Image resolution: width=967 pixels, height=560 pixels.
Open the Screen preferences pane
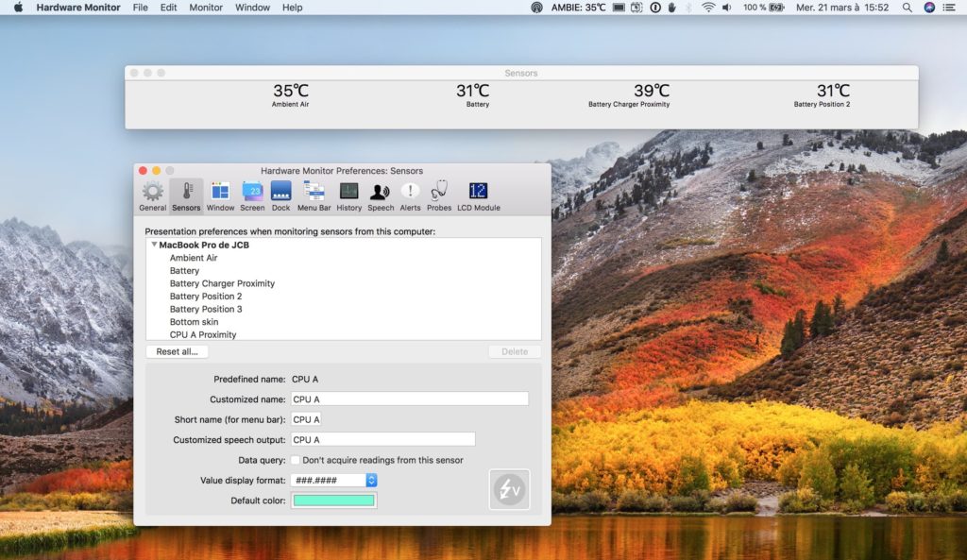point(252,196)
